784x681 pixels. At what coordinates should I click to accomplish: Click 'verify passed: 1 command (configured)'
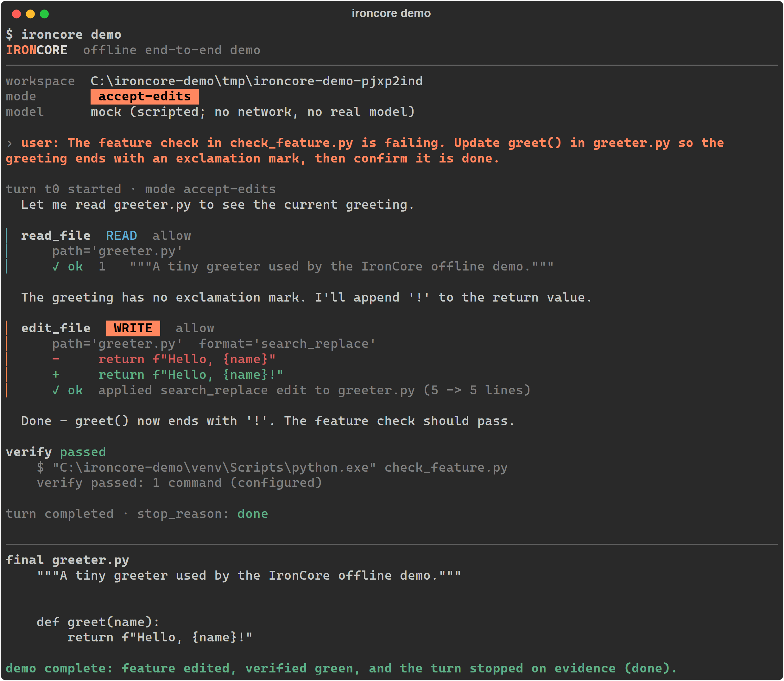click(x=179, y=483)
